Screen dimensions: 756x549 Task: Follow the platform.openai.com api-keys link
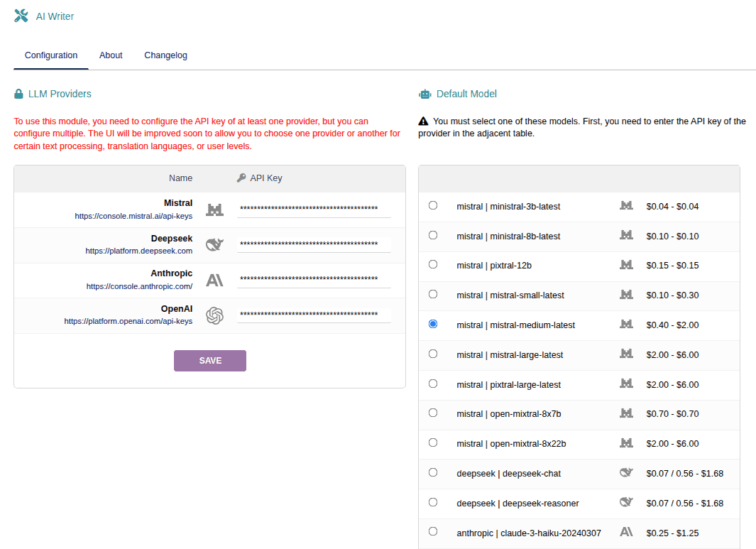[128, 321]
